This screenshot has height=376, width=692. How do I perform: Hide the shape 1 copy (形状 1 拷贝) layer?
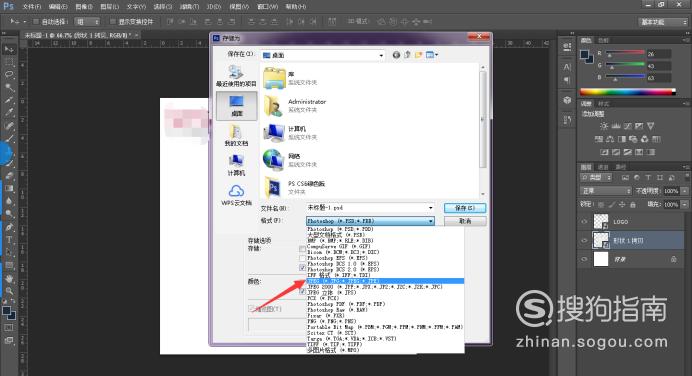tap(584, 241)
